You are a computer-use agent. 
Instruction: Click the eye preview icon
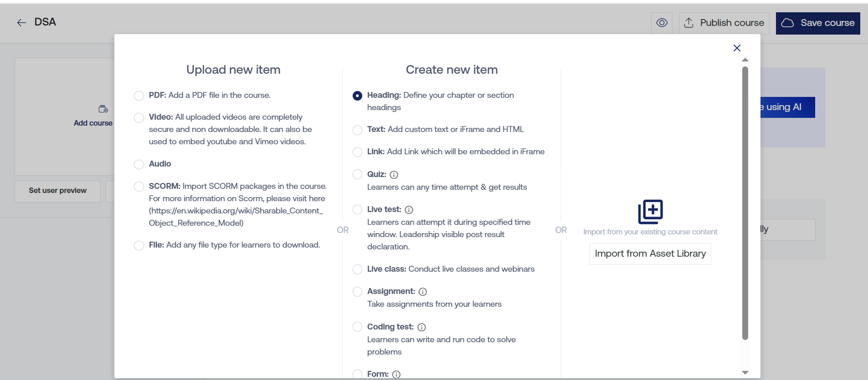click(662, 23)
